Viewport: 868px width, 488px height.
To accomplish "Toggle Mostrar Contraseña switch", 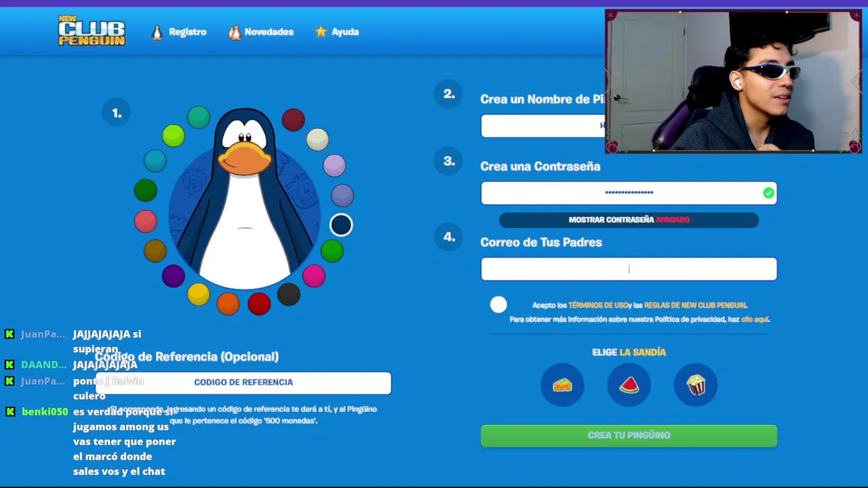I will click(629, 220).
